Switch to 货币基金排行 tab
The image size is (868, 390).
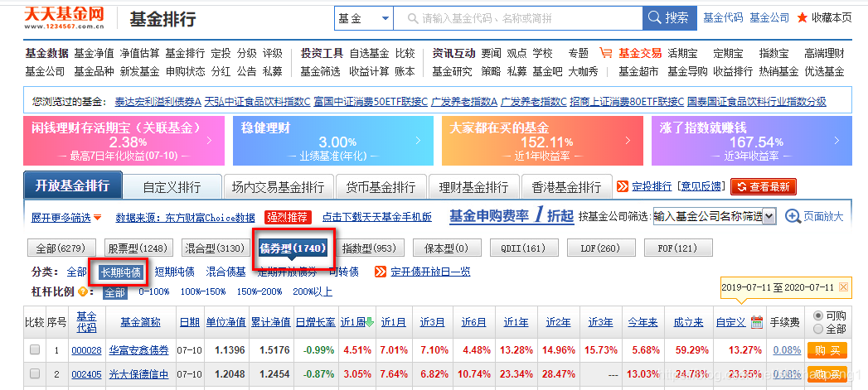381,187
